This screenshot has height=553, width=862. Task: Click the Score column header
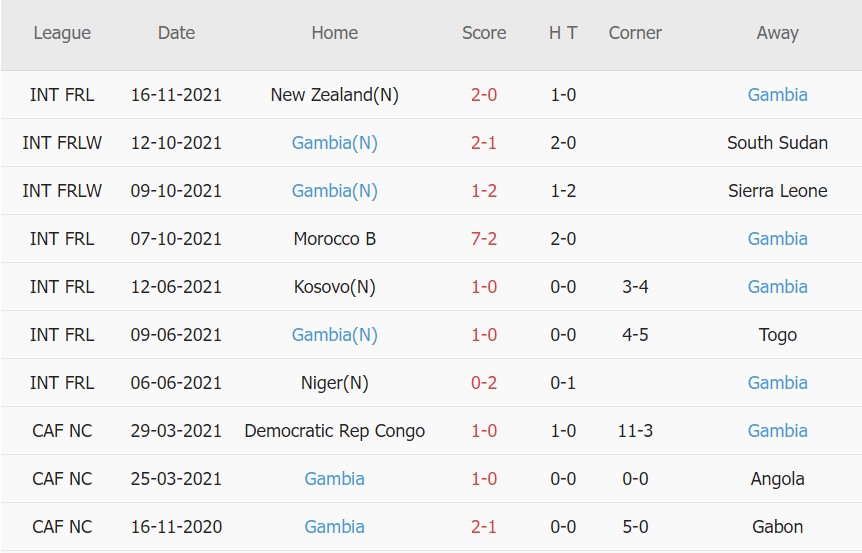[484, 33]
